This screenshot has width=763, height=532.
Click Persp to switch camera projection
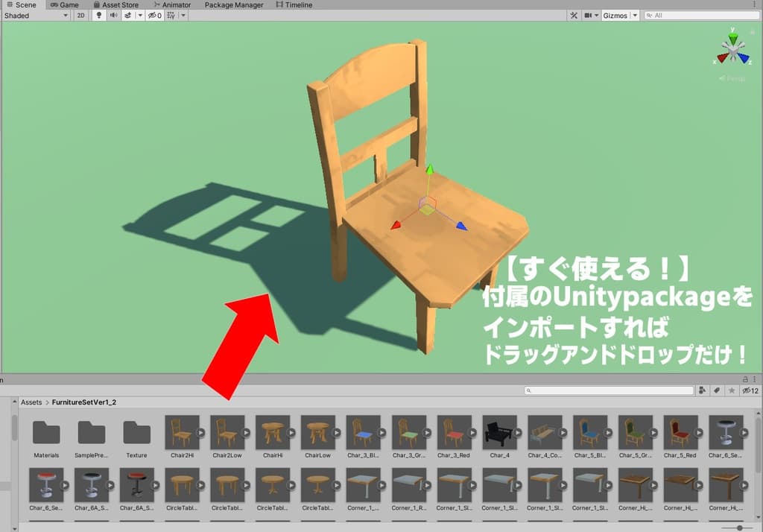(x=734, y=77)
